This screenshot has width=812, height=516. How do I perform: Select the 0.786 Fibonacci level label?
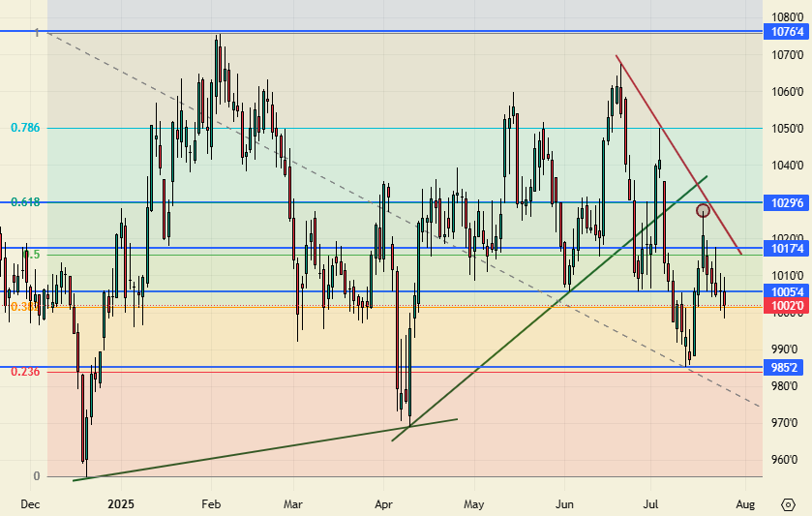[x=24, y=128]
